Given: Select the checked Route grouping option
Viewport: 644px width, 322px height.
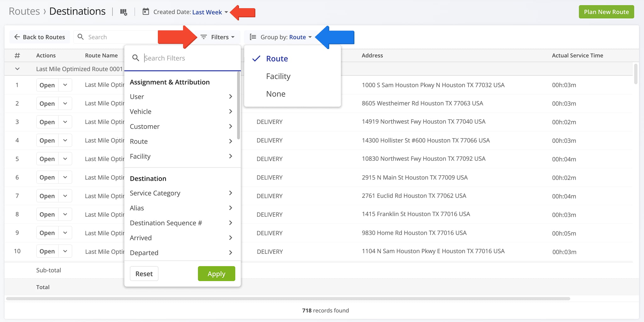Looking at the screenshot, I should tap(277, 58).
